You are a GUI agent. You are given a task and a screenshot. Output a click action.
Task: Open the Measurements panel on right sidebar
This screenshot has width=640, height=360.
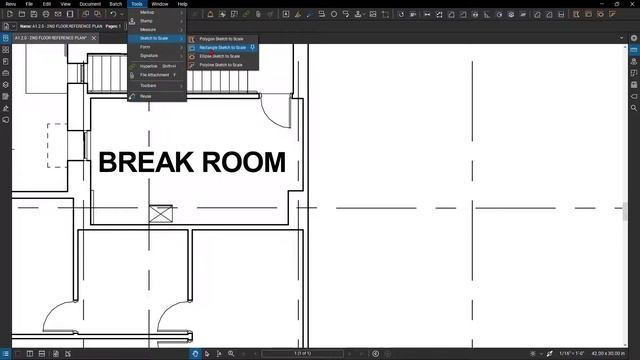[633, 50]
